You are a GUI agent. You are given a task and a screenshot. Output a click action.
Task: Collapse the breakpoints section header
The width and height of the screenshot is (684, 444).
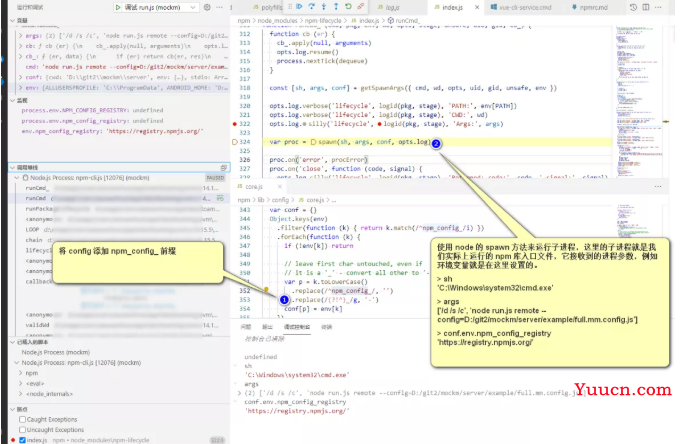pyautogui.click(x=119, y=410)
